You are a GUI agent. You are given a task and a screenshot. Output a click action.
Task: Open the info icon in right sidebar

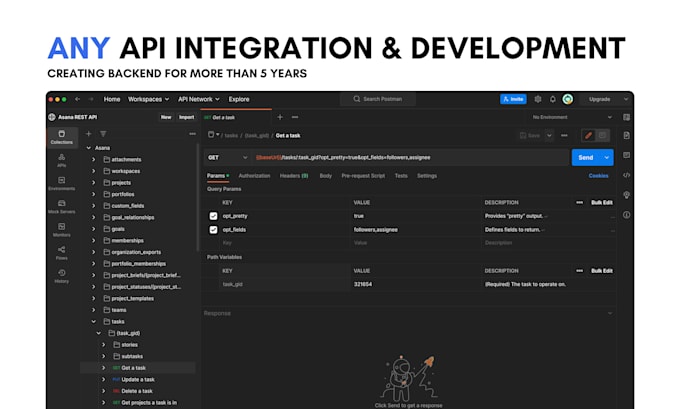[x=626, y=215]
